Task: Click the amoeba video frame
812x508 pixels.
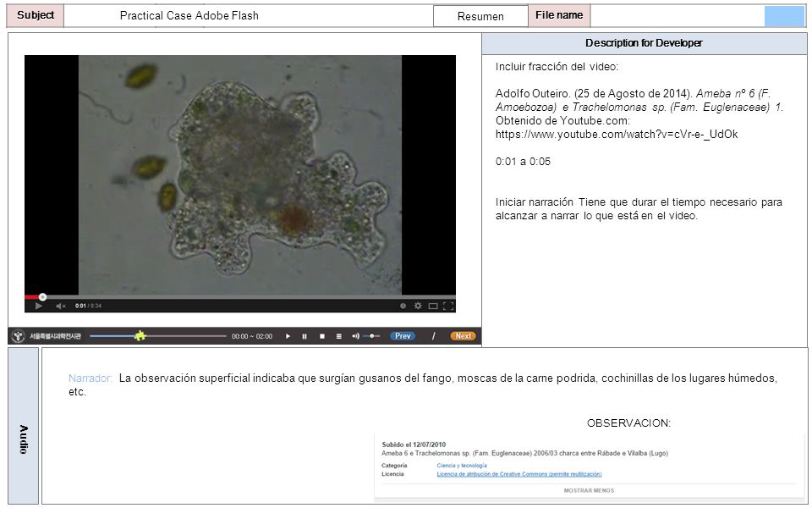Action: point(240,175)
